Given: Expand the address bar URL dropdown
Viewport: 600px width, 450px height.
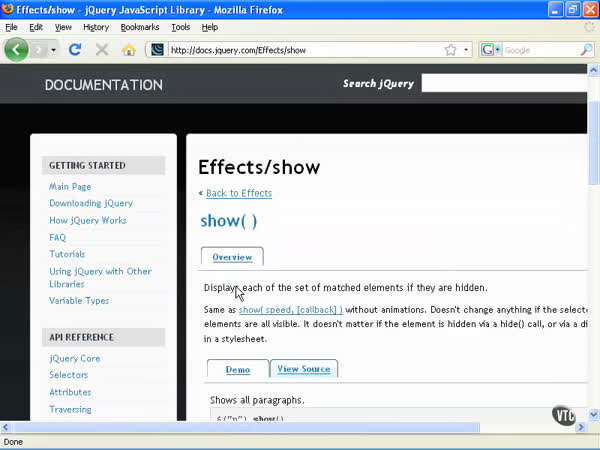Looking at the screenshot, I should click(465, 49).
